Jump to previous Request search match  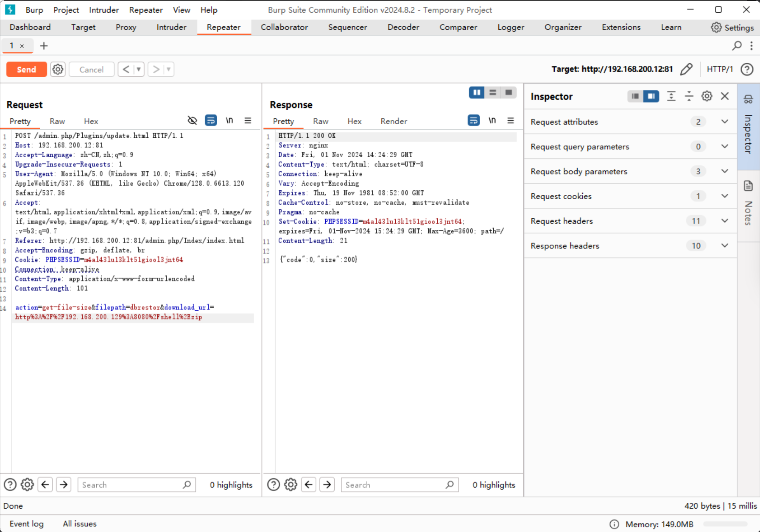(45, 485)
